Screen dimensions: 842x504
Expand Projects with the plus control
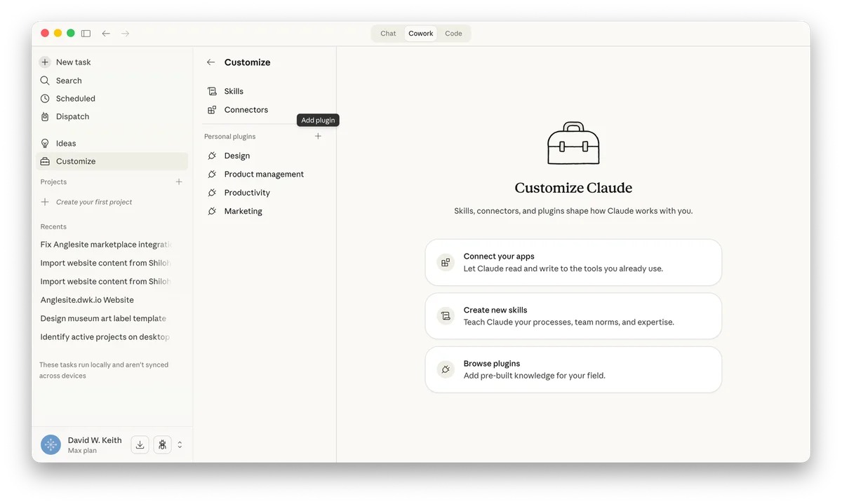[x=180, y=182]
